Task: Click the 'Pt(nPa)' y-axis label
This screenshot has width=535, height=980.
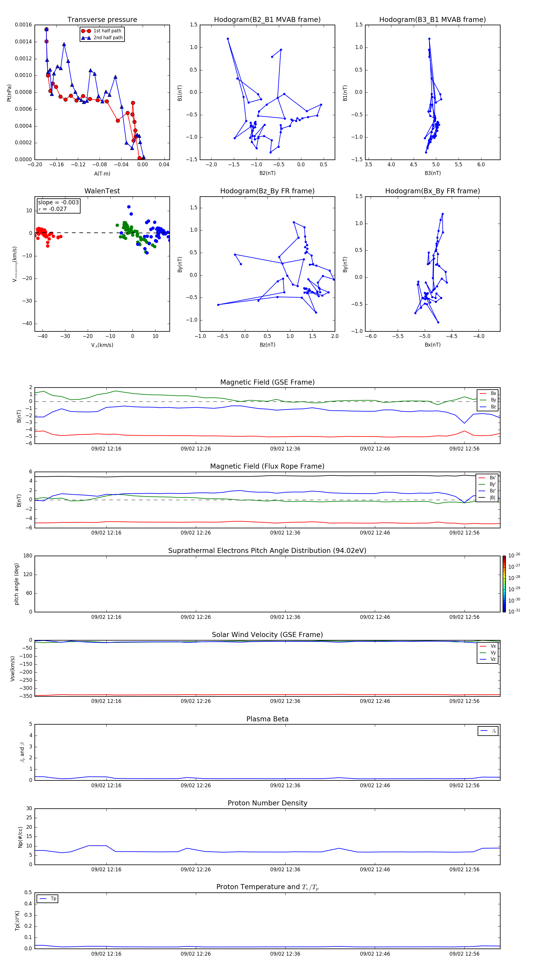Action: point(9,92)
